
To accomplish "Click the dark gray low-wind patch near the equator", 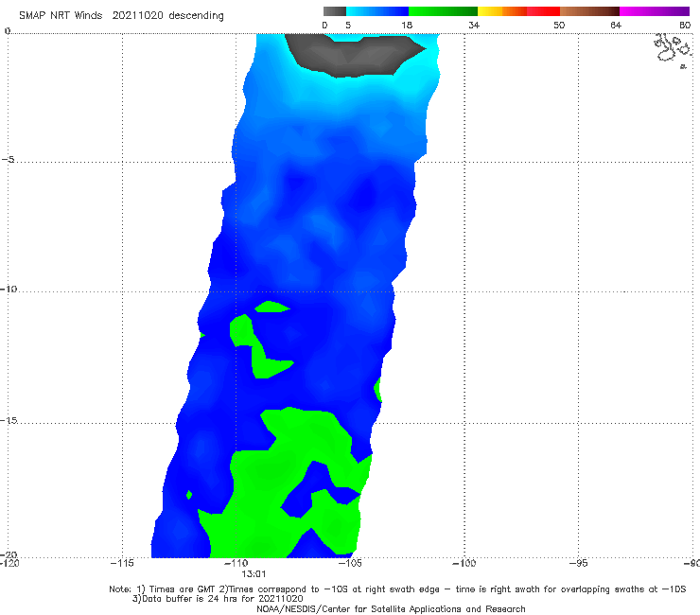I will point(355,56).
